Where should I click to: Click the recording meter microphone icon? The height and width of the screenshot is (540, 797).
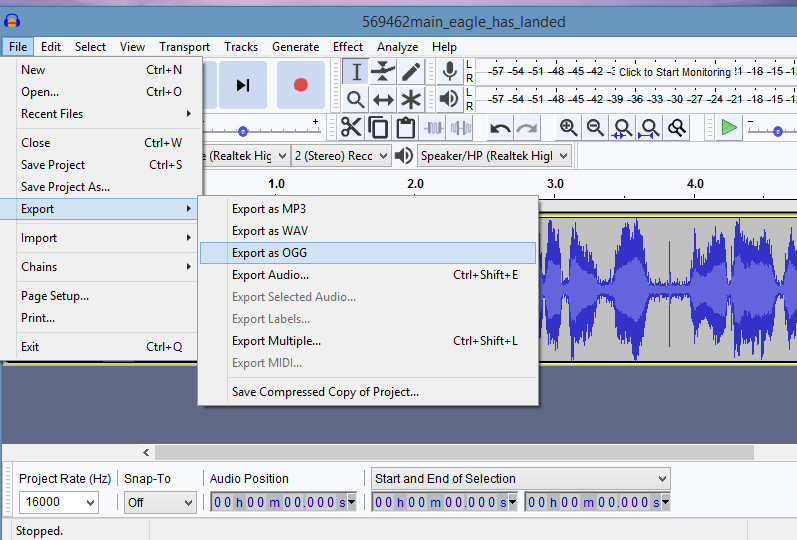449,72
